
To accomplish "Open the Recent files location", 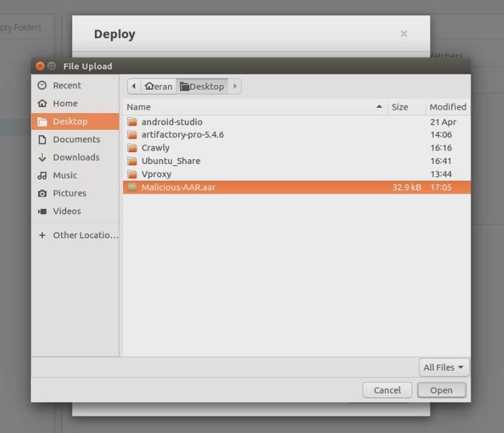I will 67,86.
